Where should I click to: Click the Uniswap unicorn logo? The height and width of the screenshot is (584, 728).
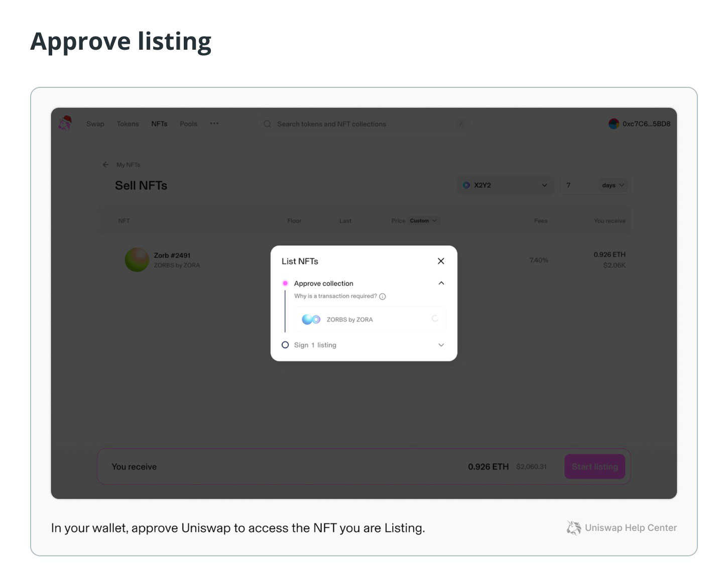pos(65,123)
